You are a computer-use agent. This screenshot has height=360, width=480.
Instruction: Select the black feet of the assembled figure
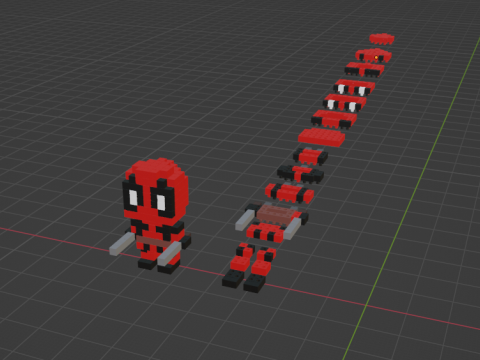point(159,266)
